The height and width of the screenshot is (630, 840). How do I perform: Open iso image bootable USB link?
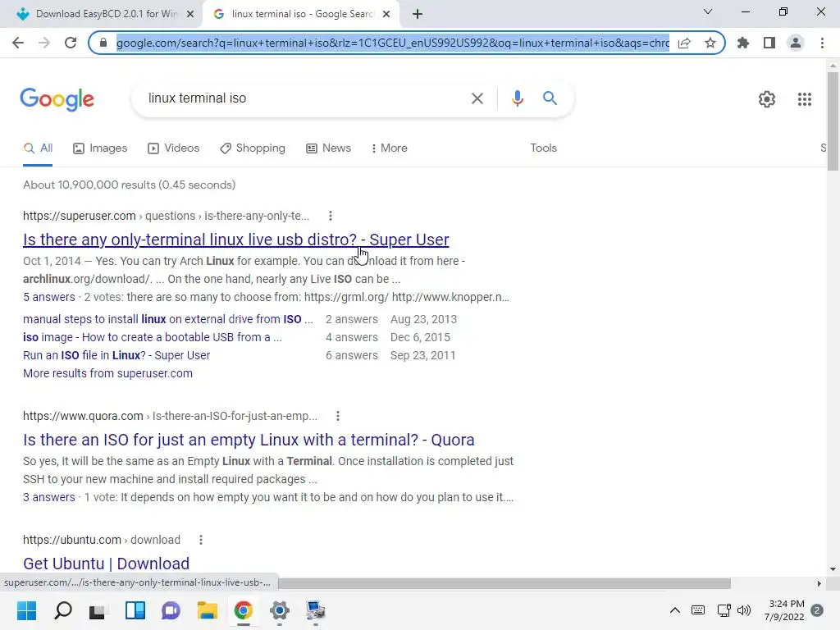click(x=152, y=337)
